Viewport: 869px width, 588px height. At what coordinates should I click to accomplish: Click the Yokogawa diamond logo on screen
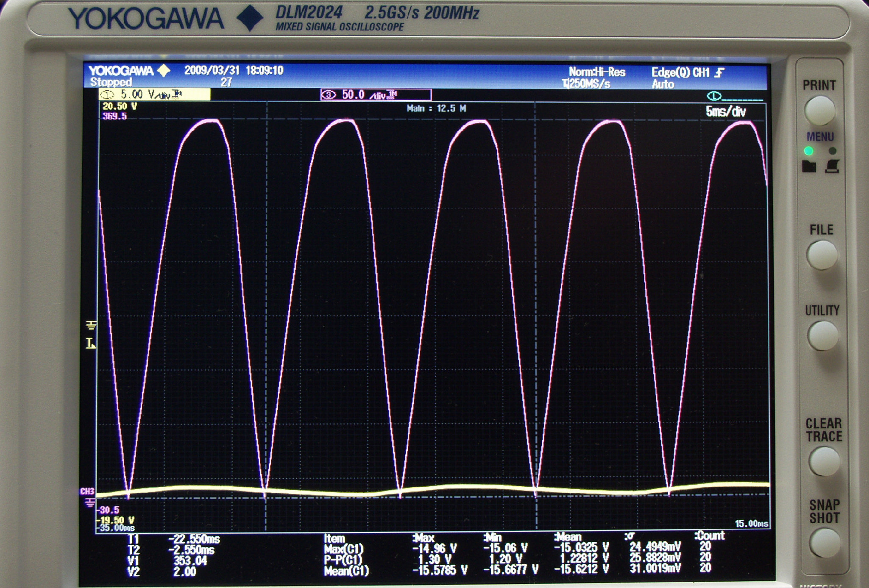click(x=164, y=70)
